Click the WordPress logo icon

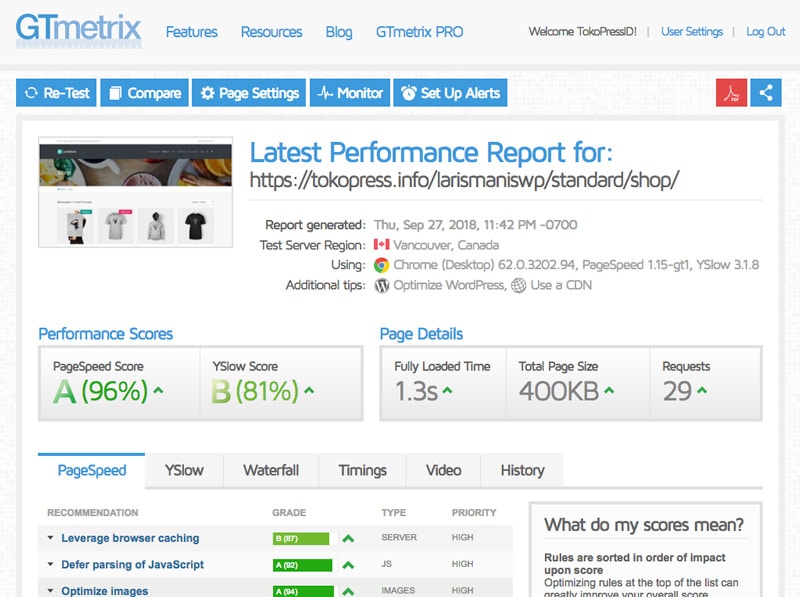click(x=382, y=285)
